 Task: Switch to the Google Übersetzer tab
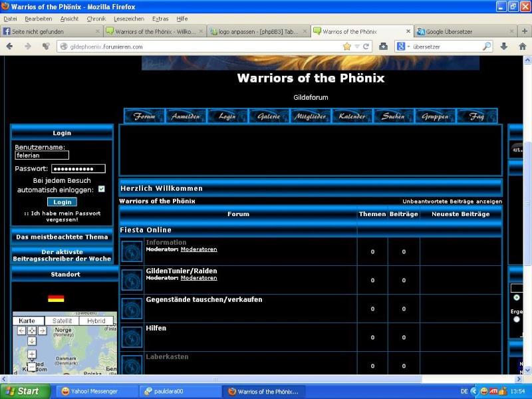tap(465, 31)
